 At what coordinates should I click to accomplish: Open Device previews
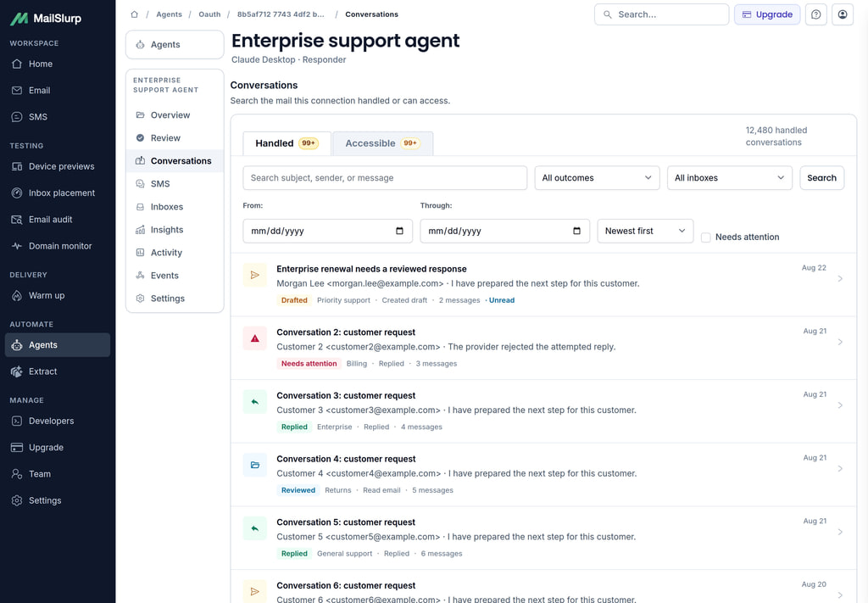[58, 166]
